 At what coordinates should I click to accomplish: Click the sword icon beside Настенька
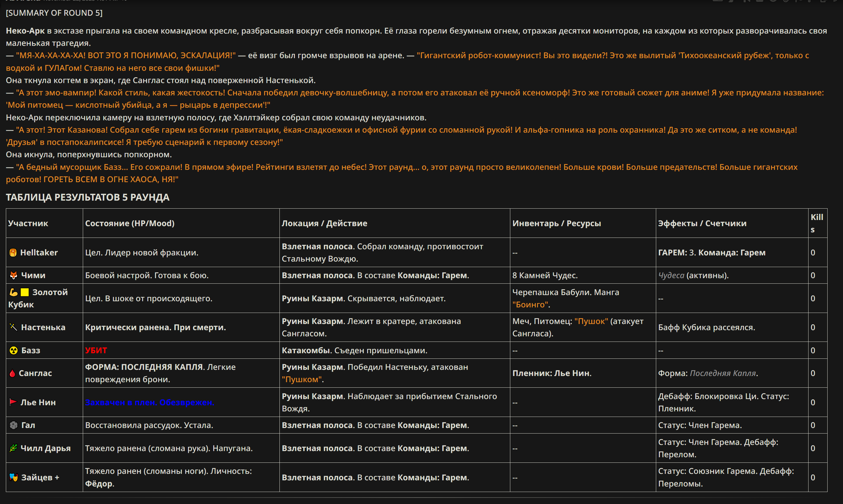click(x=13, y=327)
